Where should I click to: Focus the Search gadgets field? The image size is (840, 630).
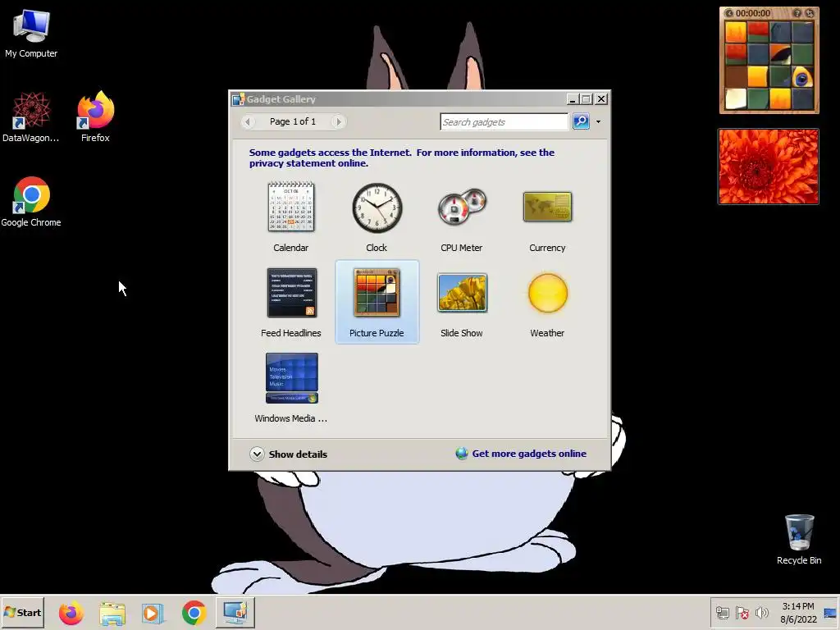coord(504,121)
